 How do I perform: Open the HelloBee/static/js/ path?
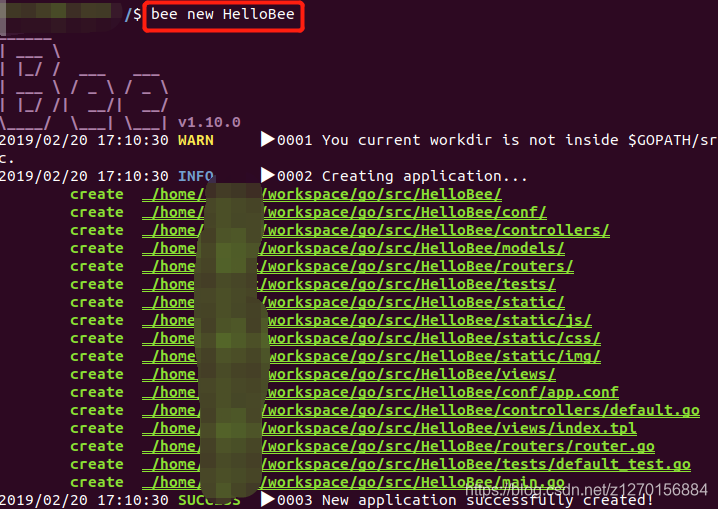[367, 320]
